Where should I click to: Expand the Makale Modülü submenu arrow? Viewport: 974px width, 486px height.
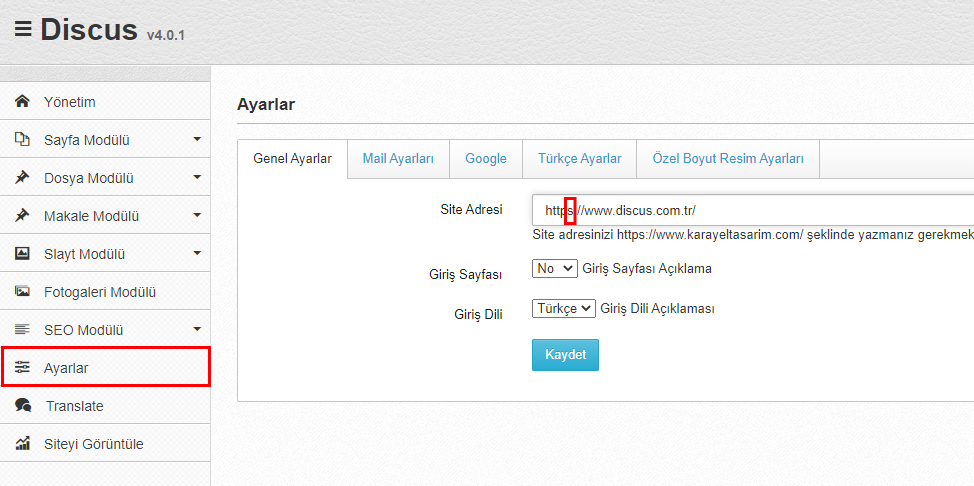coord(197,215)
